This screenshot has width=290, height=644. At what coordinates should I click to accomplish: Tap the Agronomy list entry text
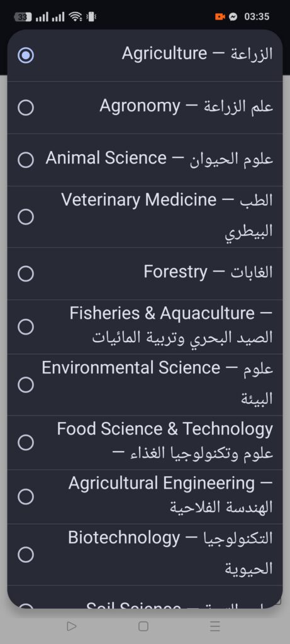coord(186,107)
